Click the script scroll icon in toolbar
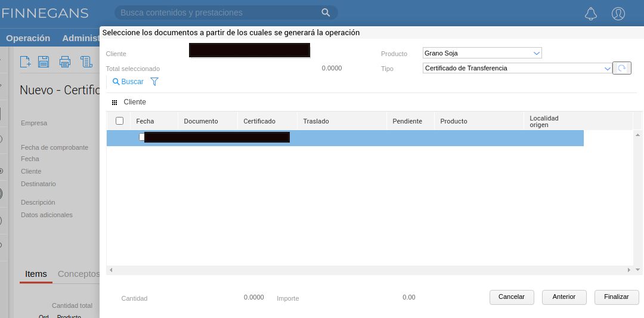 [x=86, y=61]
